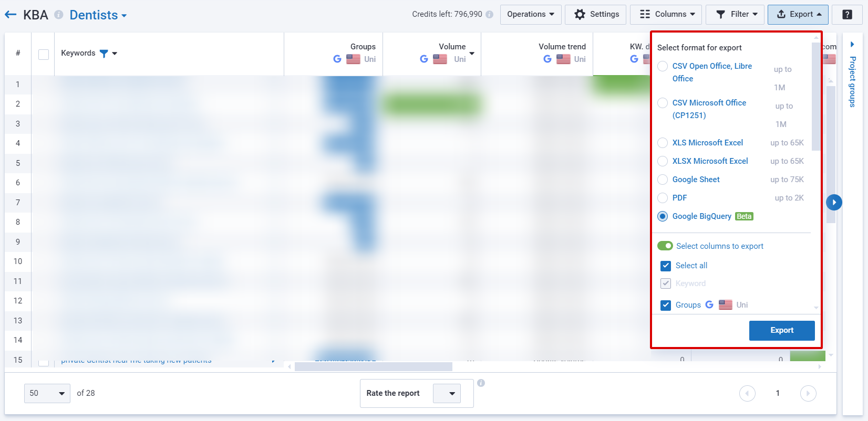The image size is (868, 421).
Task: Open the Columns menu
Action: pos(667,15)
